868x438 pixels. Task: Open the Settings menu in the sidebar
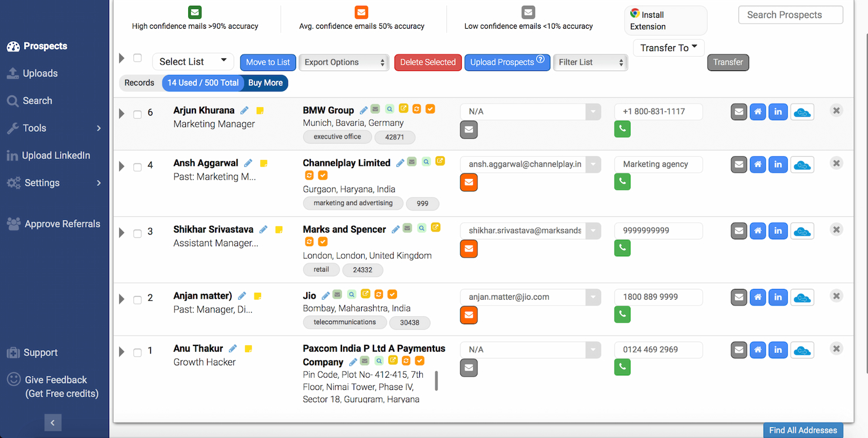[x=43, y=182]
